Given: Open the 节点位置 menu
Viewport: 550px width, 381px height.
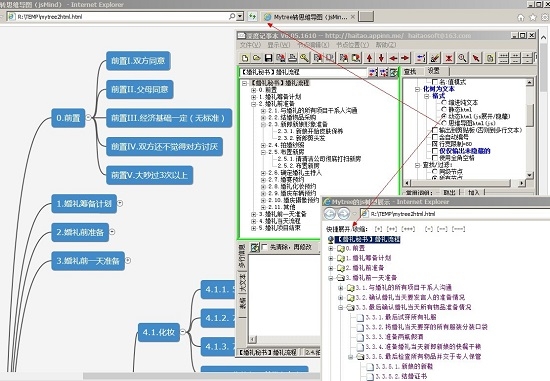Looking at the screenshot, I should (x=353, y=45).
